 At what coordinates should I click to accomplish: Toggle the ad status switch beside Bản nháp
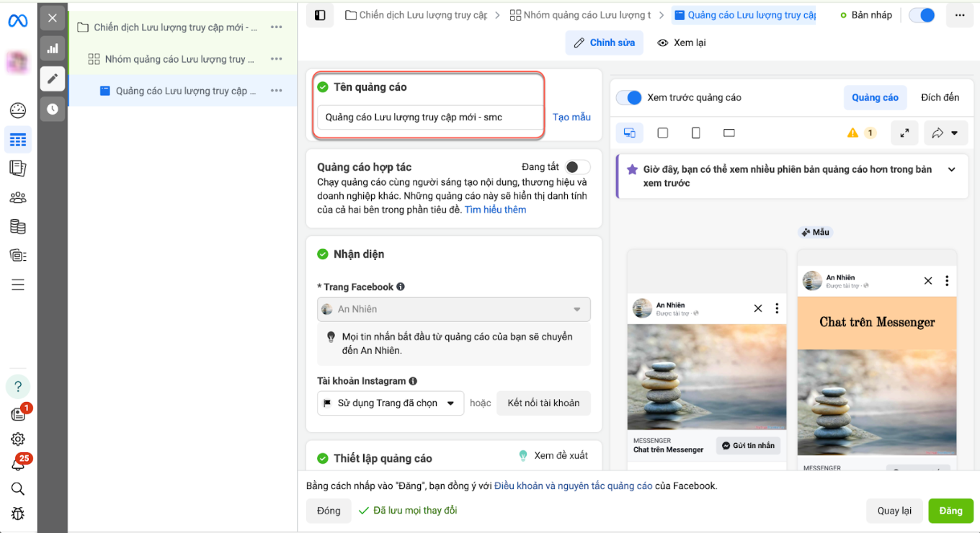point(922,15)
